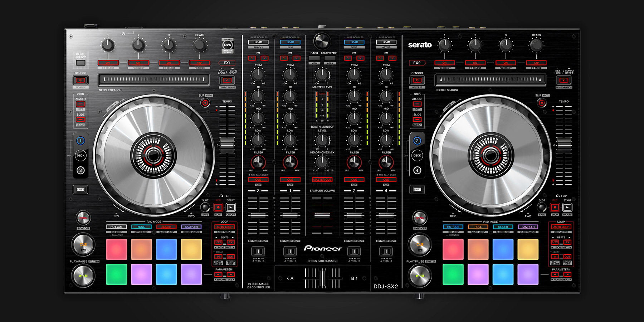Viewport: 644px width, 322px height.
Task: Toggle left deck GRID ADJUST button
Action: 80,104
